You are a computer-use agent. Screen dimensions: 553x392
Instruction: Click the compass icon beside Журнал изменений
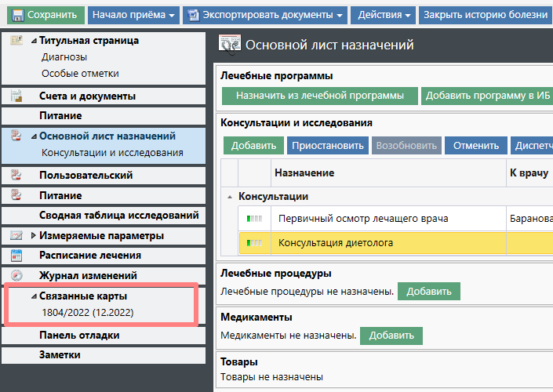point(16,275)
